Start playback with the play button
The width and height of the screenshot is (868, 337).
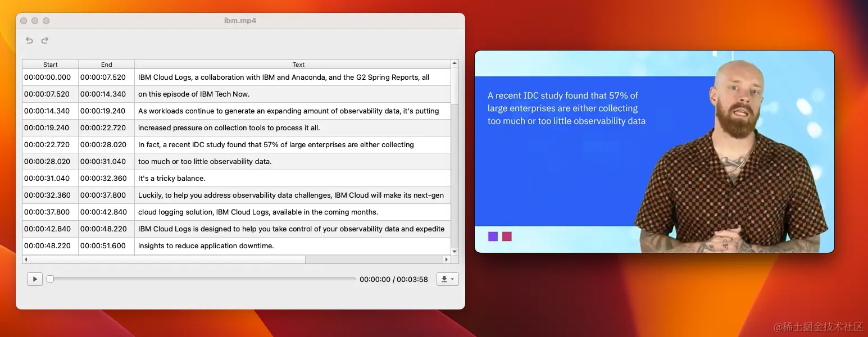point(35,279)
